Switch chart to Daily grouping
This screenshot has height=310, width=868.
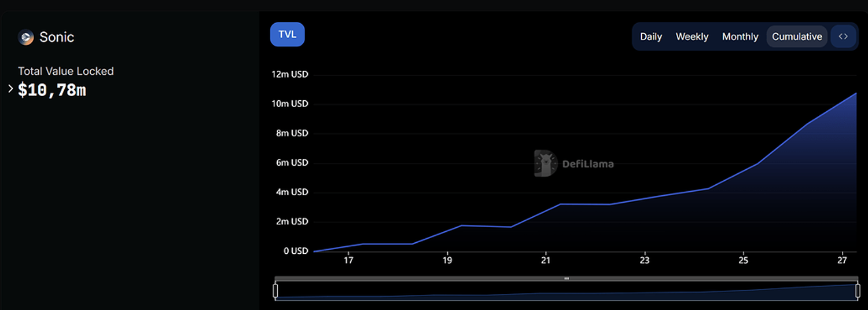click(651, 37)
